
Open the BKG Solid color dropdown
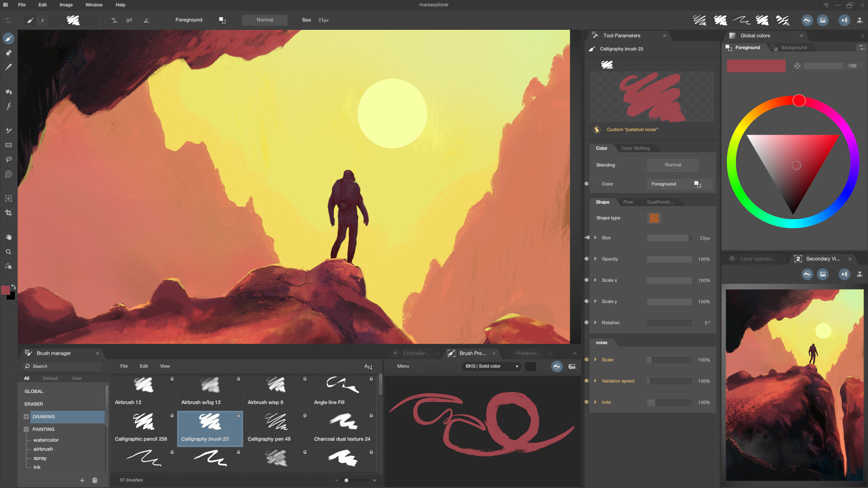(491, 366)
